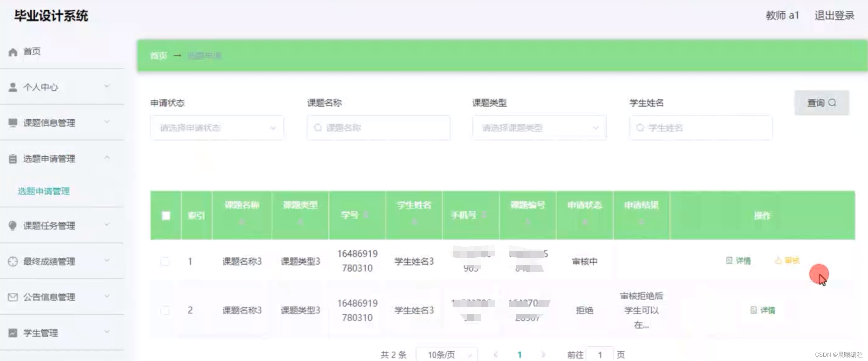This screenshot has height=361, width=868.
Task: Check the checkbox for row 1
Action: click(165, 261)
